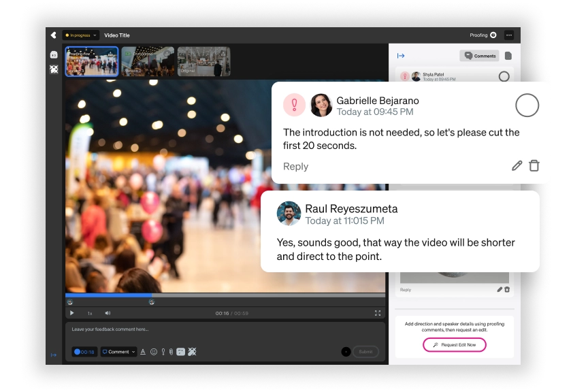588x392 pixels.
Task: Edit Gabrielle Bejarano's comment with the pencil icon
Action: (x=517, y=166)
